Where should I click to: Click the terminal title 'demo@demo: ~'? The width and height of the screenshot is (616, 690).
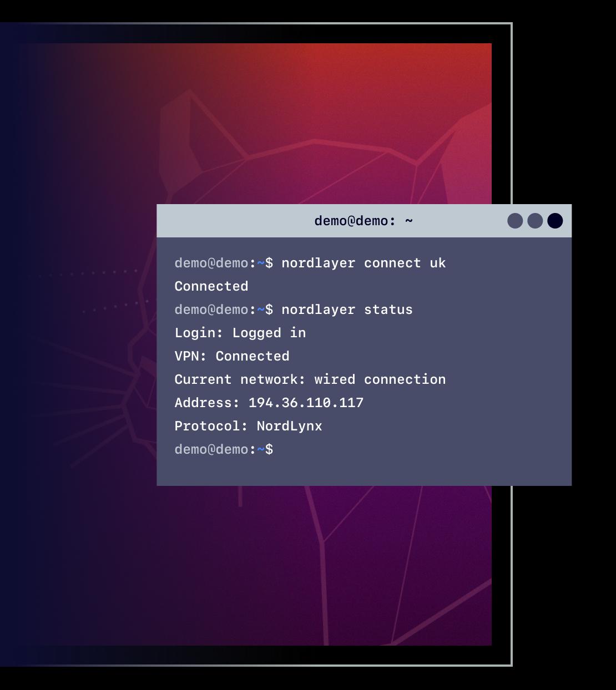(363, 221)
